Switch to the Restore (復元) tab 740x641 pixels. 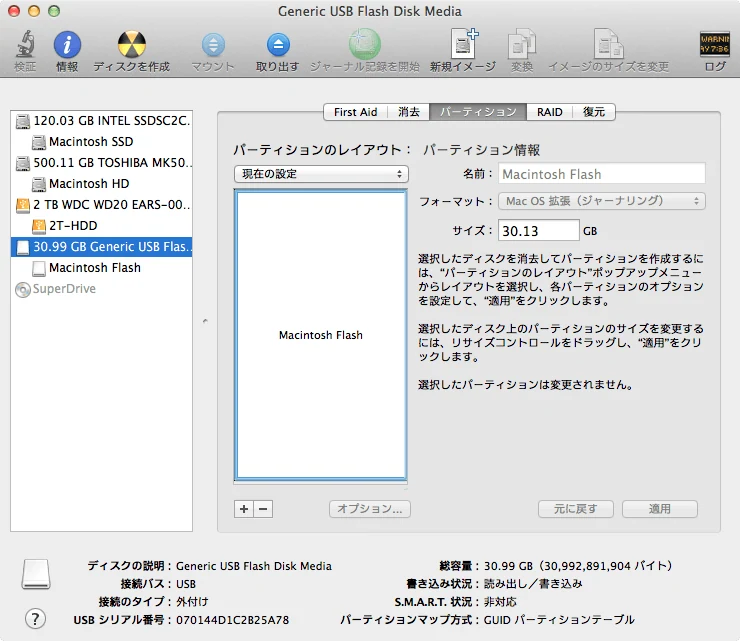594,112
